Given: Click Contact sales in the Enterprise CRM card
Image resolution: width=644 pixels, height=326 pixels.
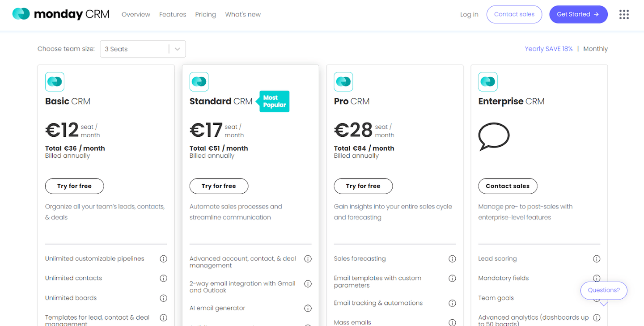Looking at the screenshot, I should pos(508,186).
